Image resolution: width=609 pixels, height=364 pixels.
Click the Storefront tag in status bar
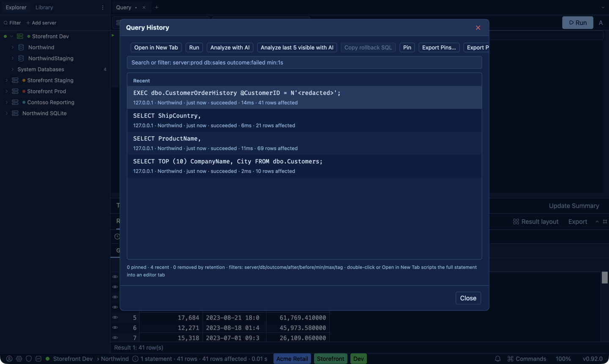330,359
